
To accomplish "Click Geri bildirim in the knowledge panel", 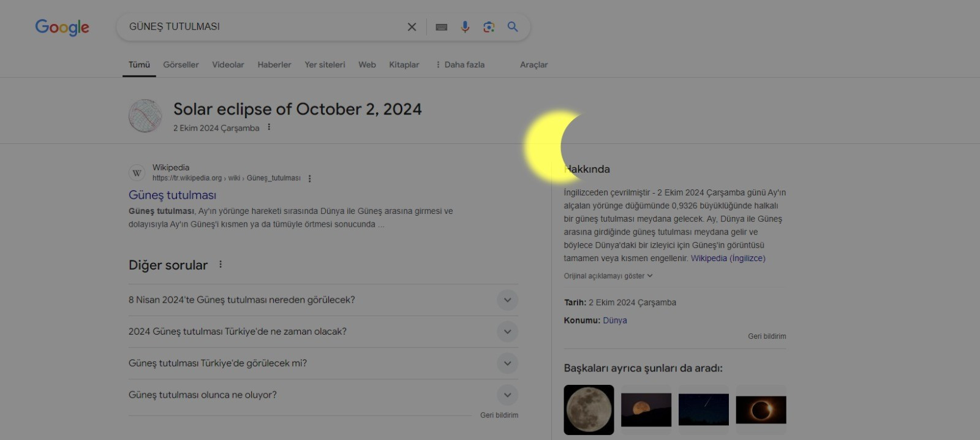I will pyautogui.click(x=767, y=336).
